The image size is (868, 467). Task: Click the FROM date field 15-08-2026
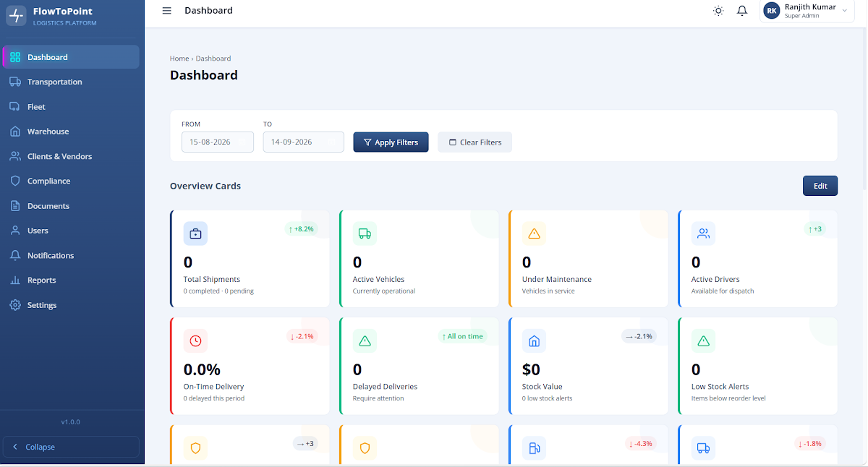pos(217,142)
